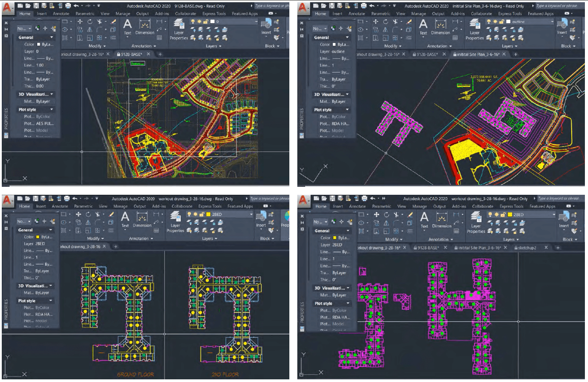Activate the Text tool in the top-right window

[x=424, y=27]
